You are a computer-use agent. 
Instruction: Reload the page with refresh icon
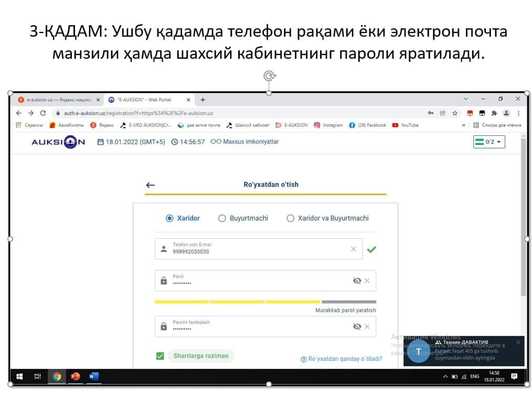pyautogui.click(x=42, y=113)
